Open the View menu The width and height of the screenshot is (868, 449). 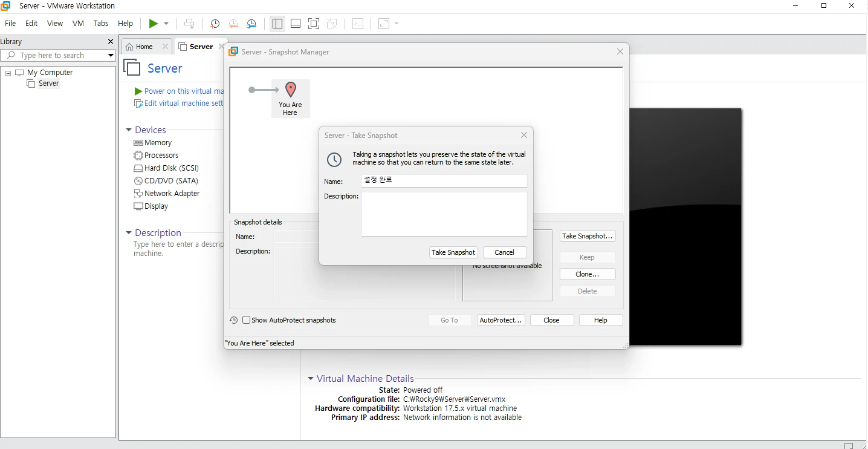[55, 24]
